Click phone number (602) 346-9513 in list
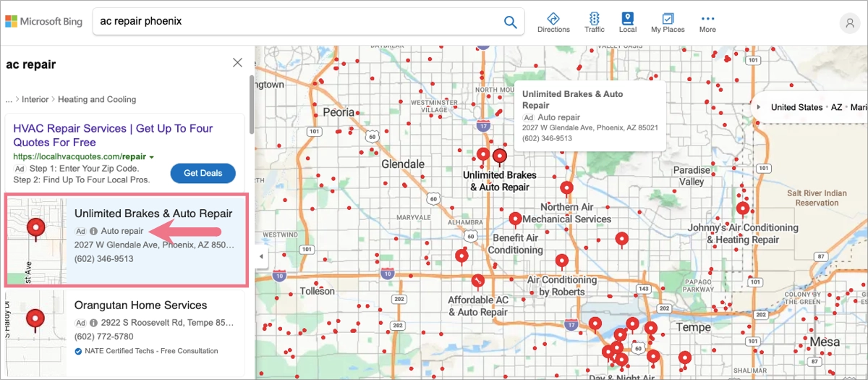This screenshot has height=380, width=868. point(104,258)
